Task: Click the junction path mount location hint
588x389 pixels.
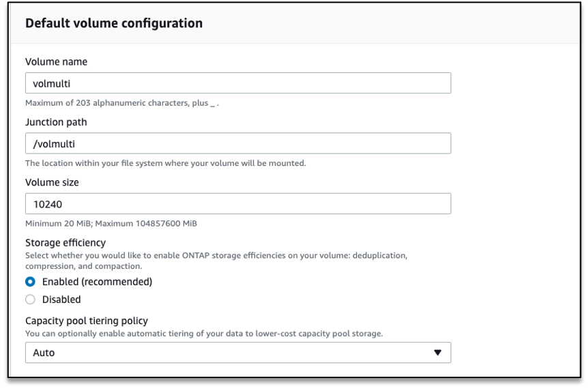Action: click(x=165, y=164)
